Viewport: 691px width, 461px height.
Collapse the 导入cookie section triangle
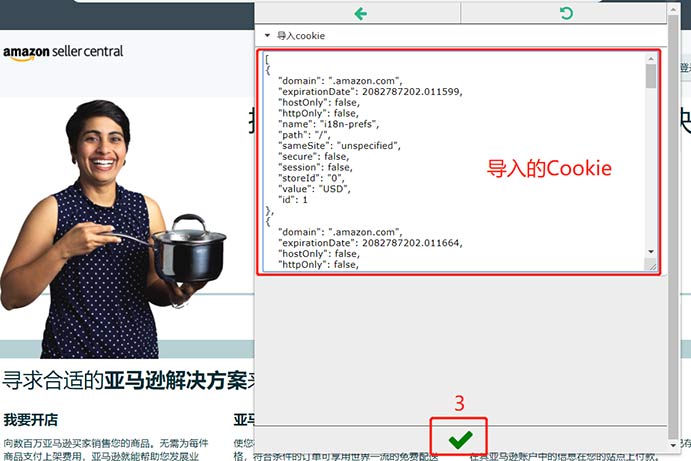(268, 36)
